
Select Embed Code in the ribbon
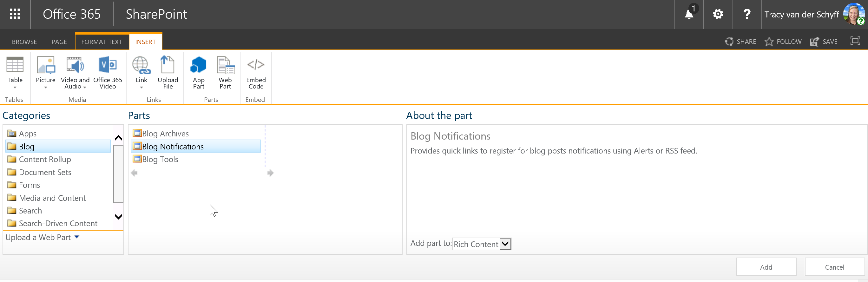click(x=256, y=72)
